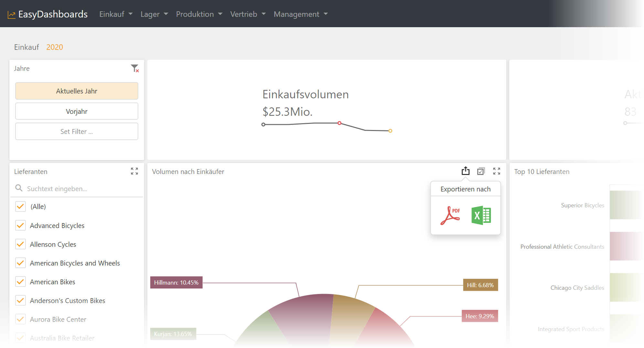Click the Hee: 9.29% label
This screenshot has height=348, width=644.
click(480, 316)
